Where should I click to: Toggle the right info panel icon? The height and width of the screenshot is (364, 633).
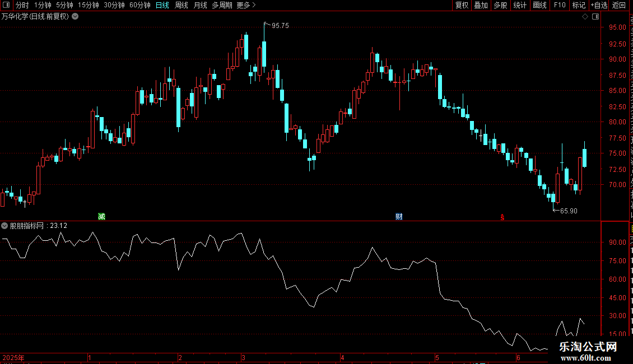click(595, 17)
